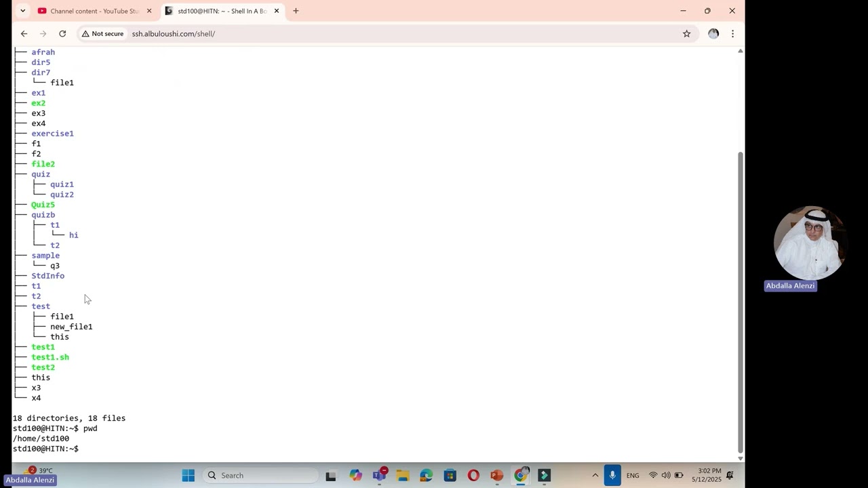
Task: Click the 'sample' directory entry
Action: tap(45, 256)
